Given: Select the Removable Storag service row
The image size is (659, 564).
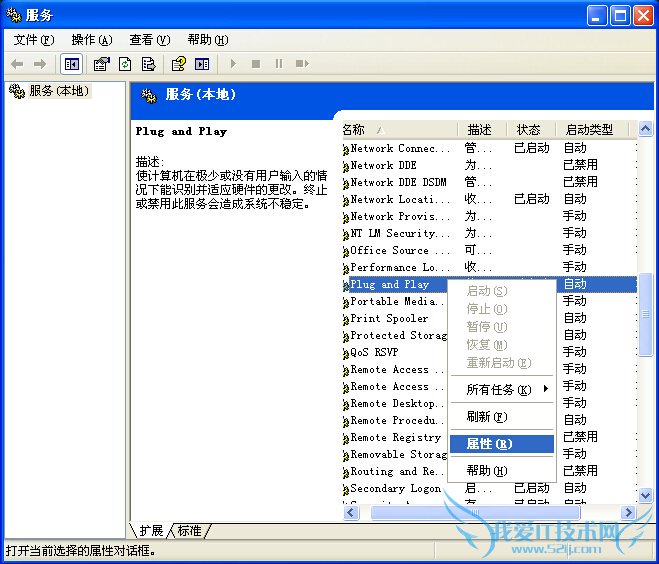Looking at the screenshot, I should [x=490, y=454].
